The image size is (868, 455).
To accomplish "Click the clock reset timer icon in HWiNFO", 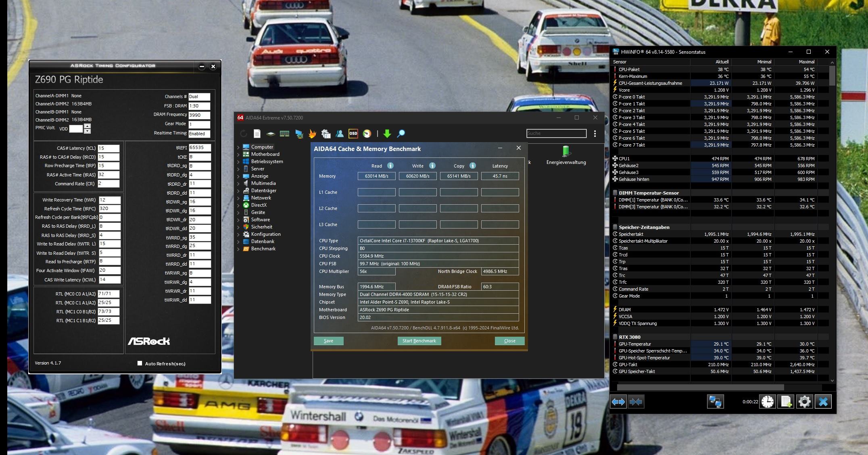I will [x=768, y=402].
